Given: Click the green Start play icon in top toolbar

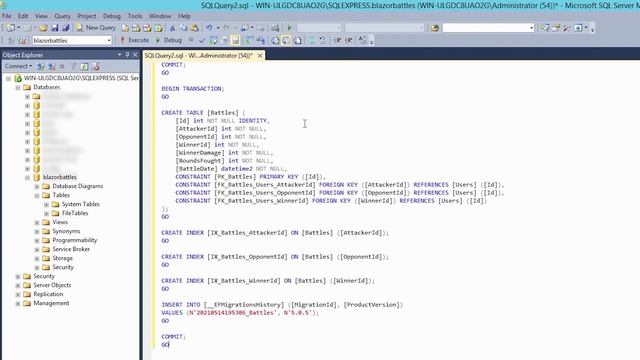Looking at the screenshot, I should [289, 28].
